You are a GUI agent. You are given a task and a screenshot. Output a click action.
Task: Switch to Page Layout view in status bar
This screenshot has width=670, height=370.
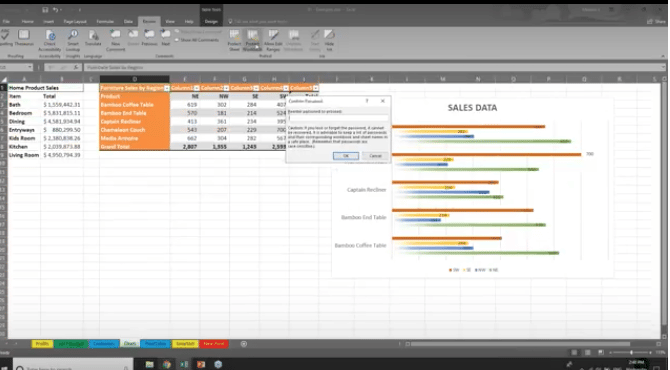click(588, 352)
